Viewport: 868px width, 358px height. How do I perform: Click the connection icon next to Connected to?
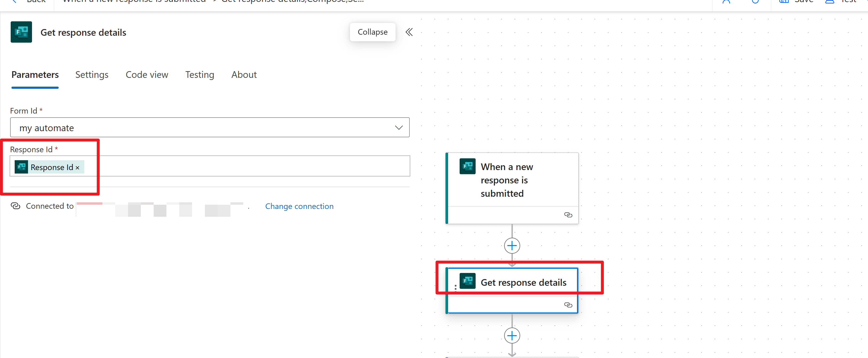tap(15, 206)
